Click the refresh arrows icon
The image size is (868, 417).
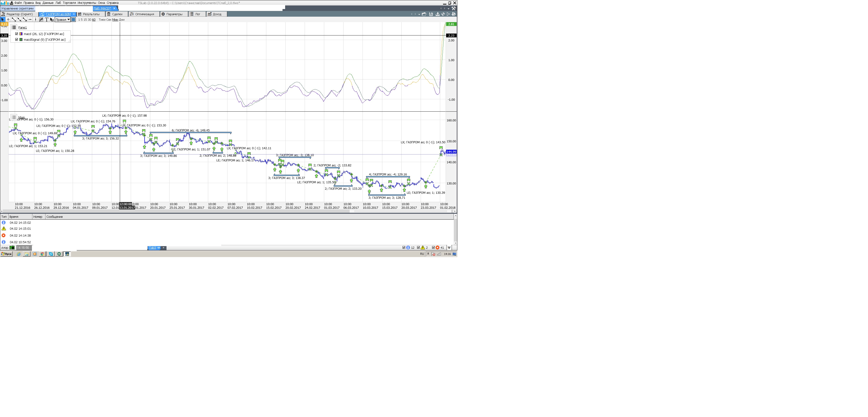point(443,14)
